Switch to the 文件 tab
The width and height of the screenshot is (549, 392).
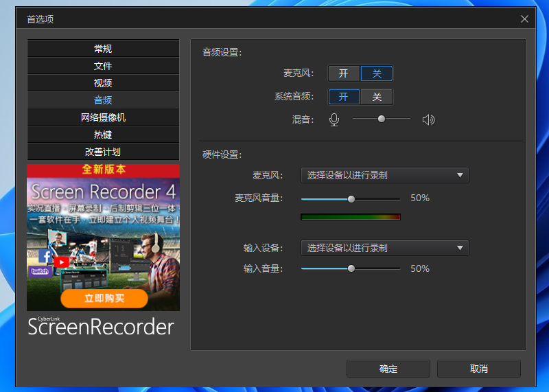pyautogui.click(x=104, y=66)
